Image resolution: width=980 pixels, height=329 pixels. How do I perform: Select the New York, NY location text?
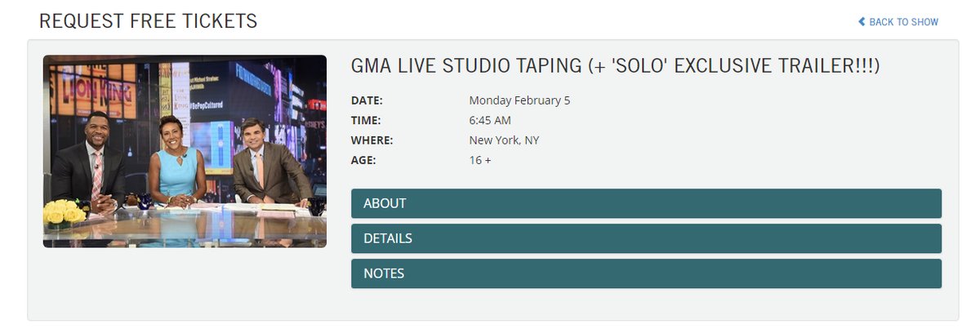click(x=504, y=140)
